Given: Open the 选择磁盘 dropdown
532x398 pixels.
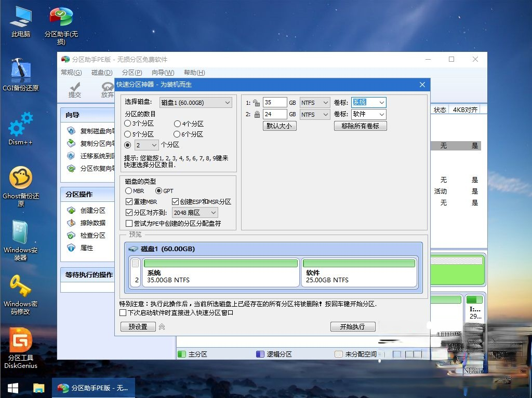Looking at the screenshot, I should coord(195,102).
